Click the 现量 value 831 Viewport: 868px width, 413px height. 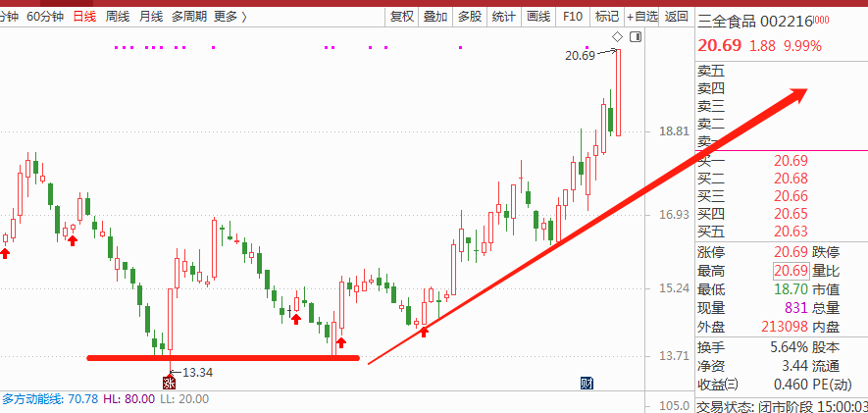(796, 308)
